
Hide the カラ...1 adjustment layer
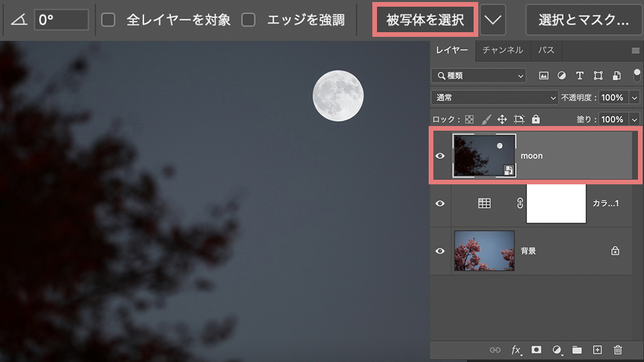coord(440,203)
